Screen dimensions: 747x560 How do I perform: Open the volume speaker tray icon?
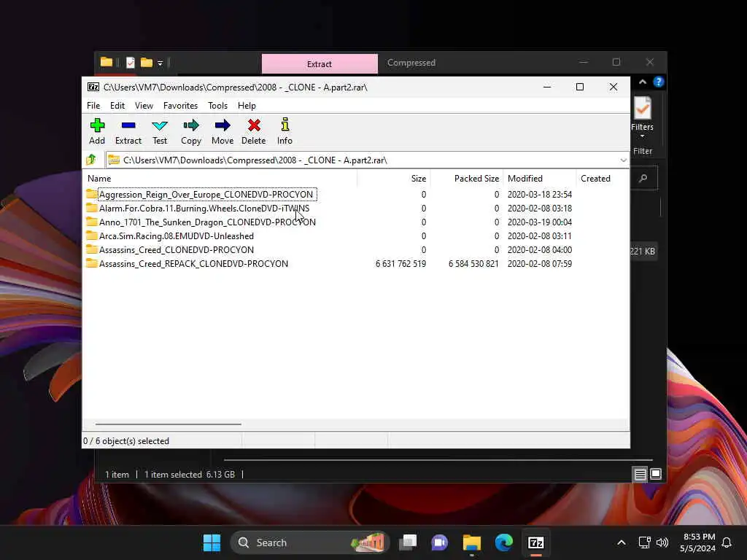[662, 542]
